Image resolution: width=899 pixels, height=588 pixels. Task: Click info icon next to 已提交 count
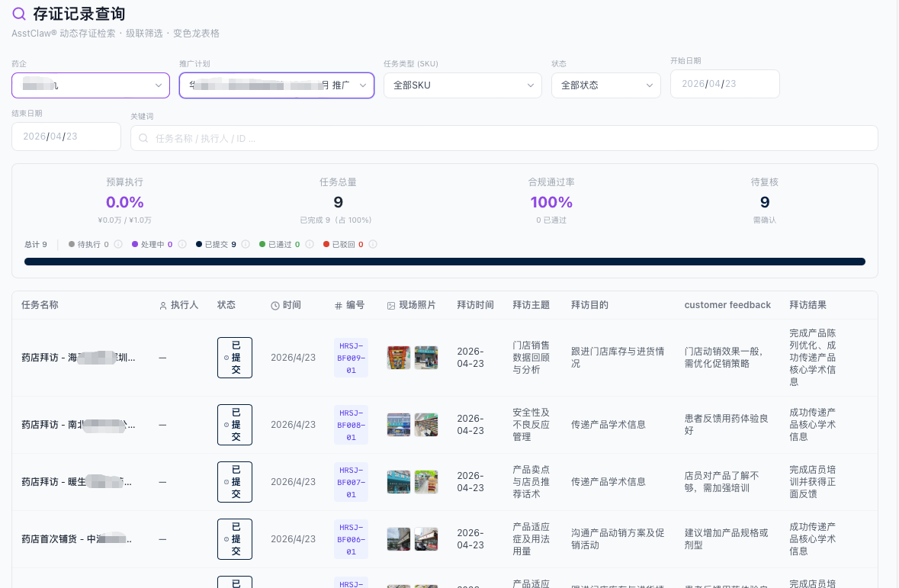[x=246, y=244]
